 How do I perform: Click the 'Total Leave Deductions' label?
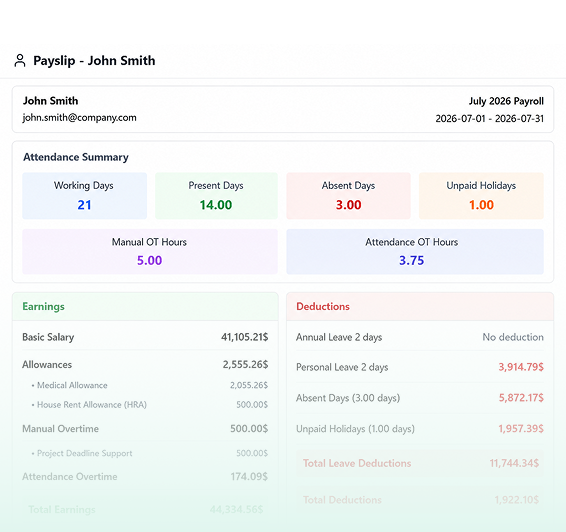click(x=357, y=463)
